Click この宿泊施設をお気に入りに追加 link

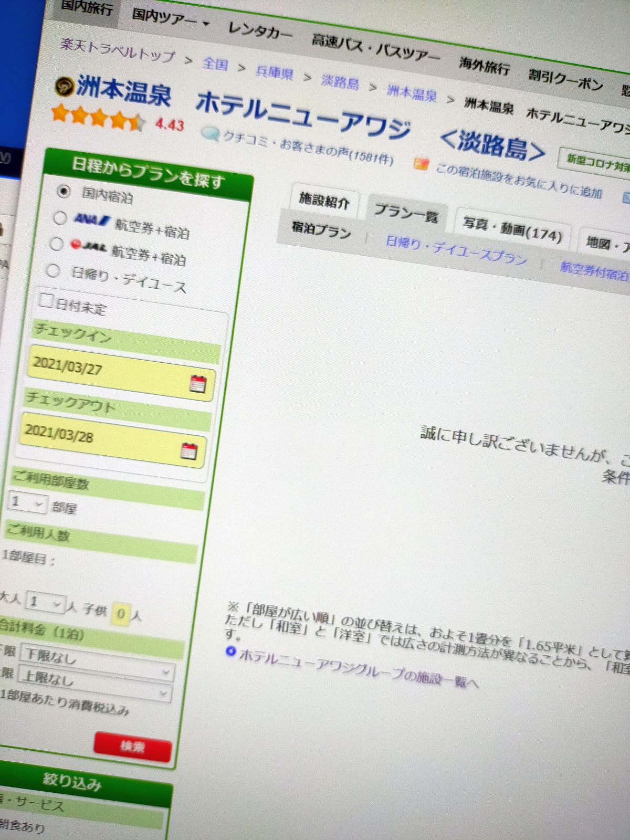click(518, 180)
